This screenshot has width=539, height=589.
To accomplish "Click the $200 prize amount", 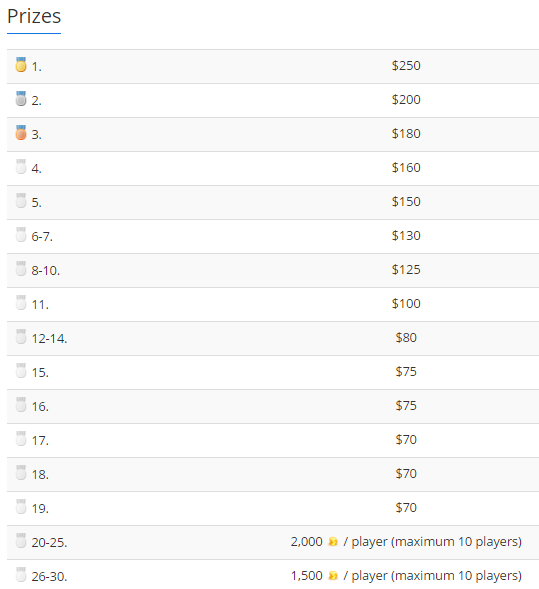I will tap(406, 100).
